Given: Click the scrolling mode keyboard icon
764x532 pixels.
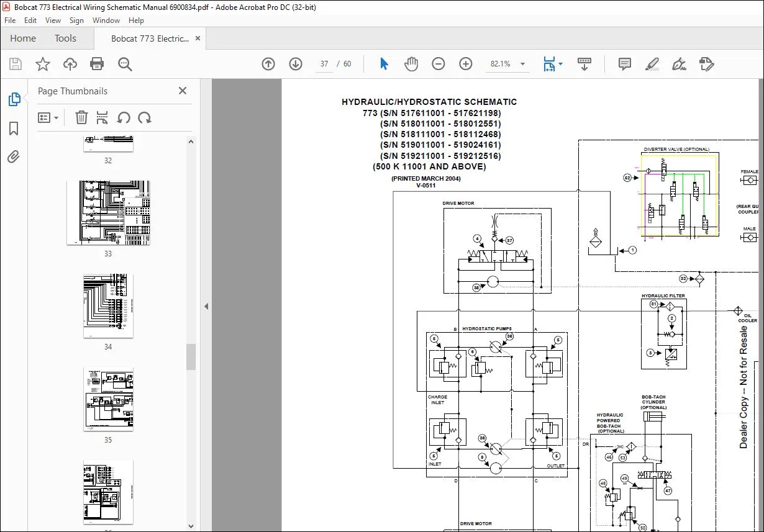Looking at the screenshot, I should pos(584,64).
